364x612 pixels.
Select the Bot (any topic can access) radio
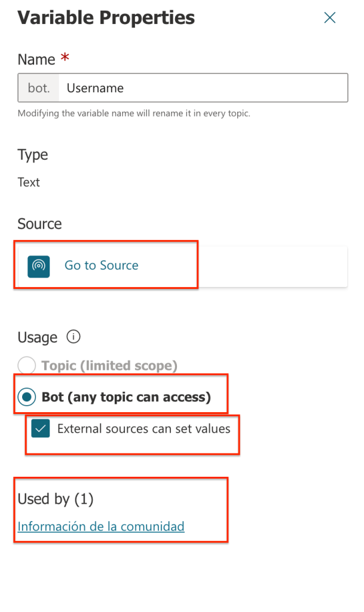click(27, 397)
